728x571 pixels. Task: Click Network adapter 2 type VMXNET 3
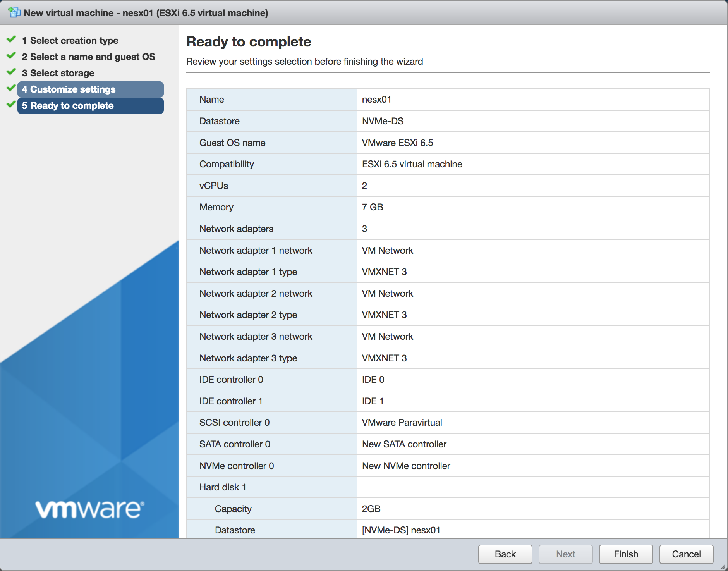point(384,315)
